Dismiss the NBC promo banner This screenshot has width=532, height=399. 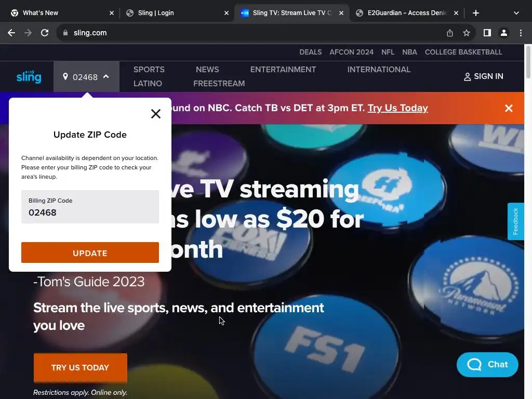pos(509,108)
